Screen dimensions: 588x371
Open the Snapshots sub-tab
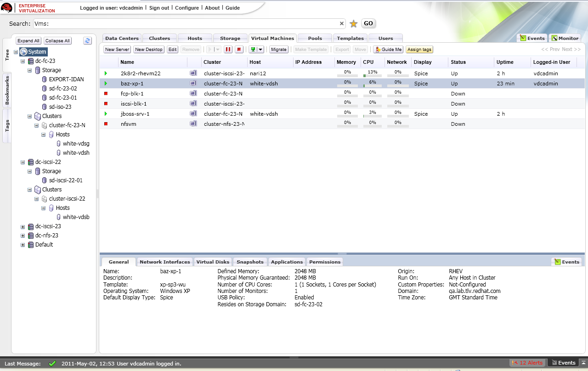point(250,262)
